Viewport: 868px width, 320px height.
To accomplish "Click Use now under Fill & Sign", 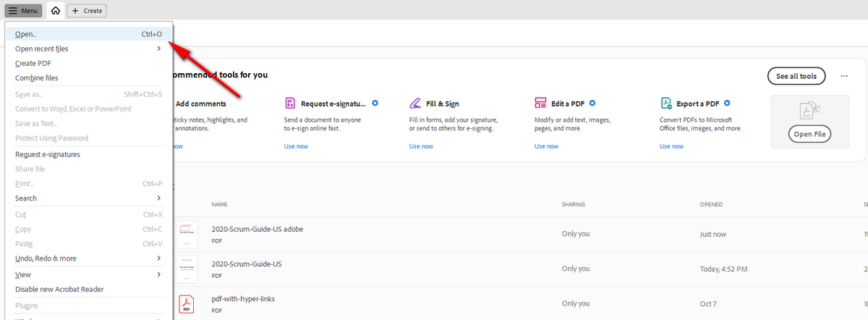I will point(421,146).
